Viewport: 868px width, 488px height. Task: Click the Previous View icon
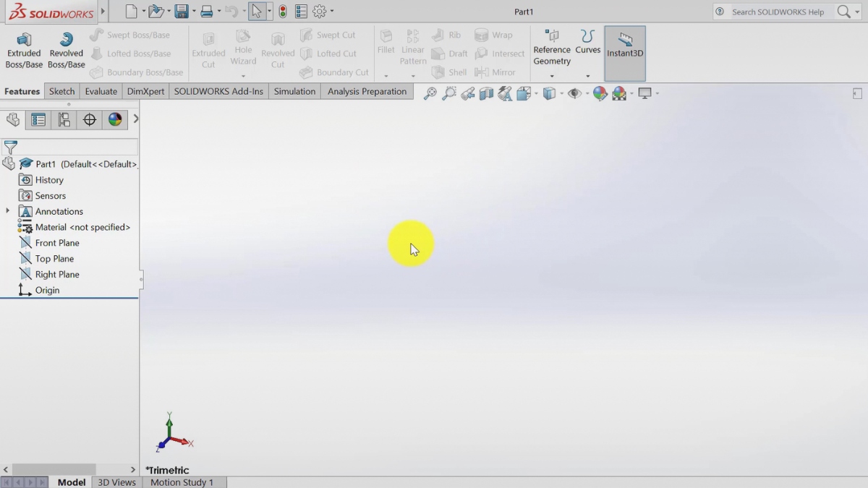(x=468, y=93)
